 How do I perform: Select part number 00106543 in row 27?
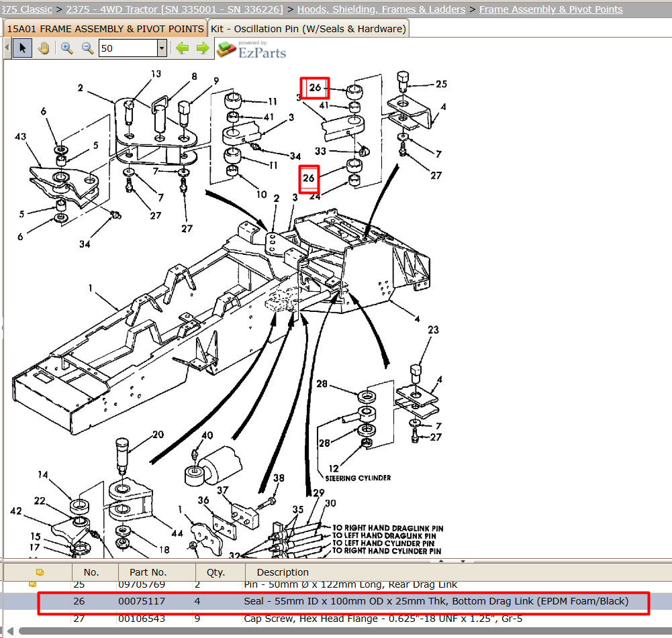coord(142,619)
